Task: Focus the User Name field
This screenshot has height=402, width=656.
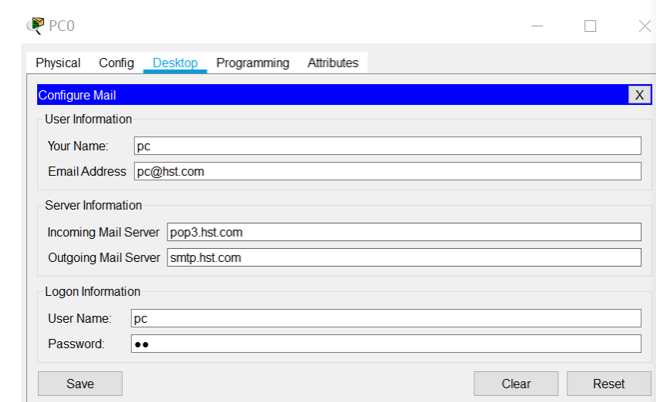Action: click(x=386, y=319)
